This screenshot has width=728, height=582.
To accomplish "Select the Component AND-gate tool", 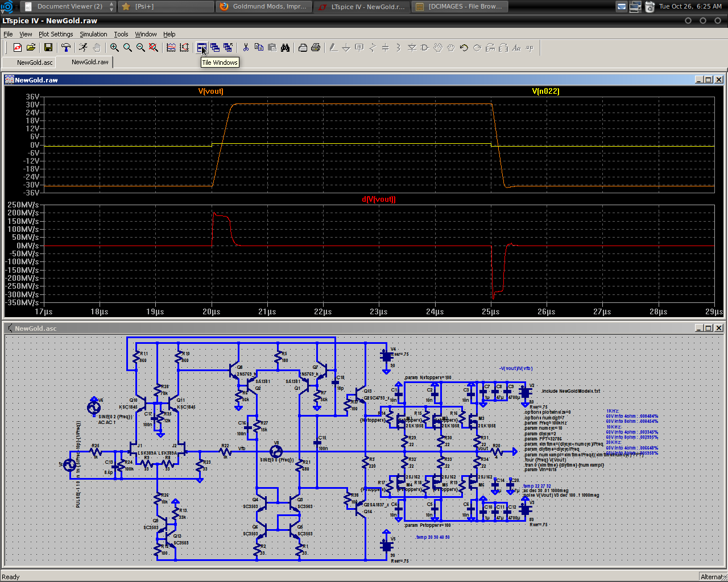I will pos(425,48).
